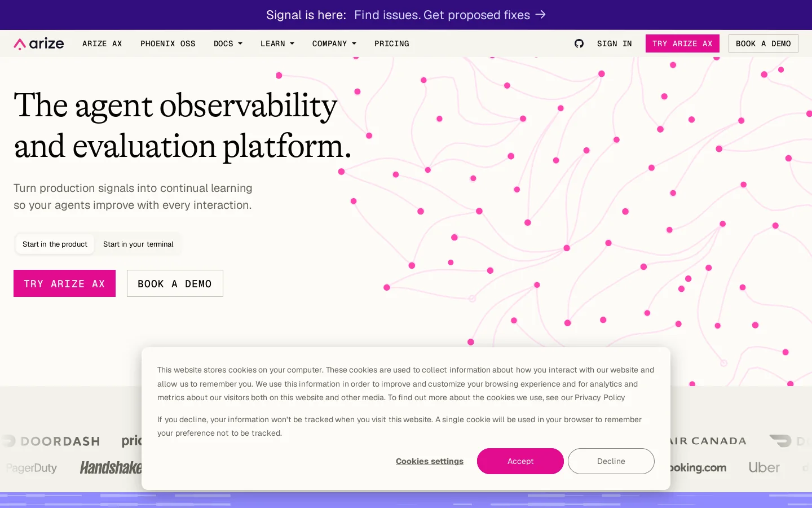812x508 pixels.
Task: Open the Phoenix OSS nav item
Action: tap(168, 43)
